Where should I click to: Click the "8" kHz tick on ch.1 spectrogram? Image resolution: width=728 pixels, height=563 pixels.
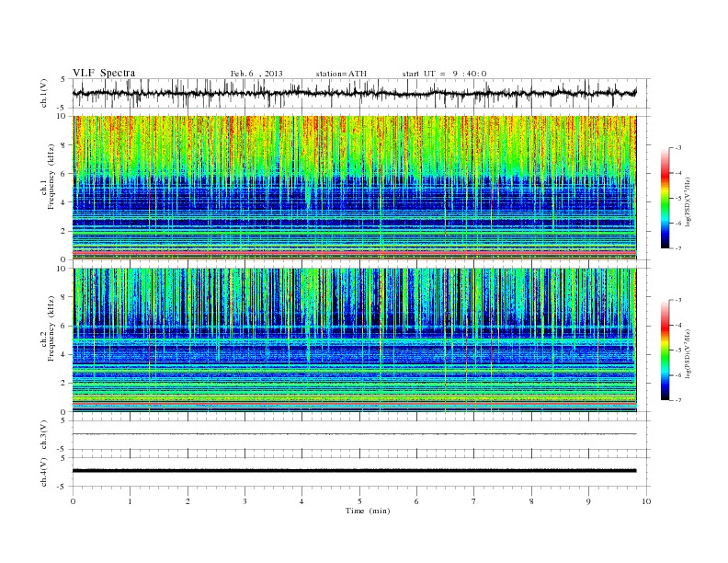click(x=63, y=145)
